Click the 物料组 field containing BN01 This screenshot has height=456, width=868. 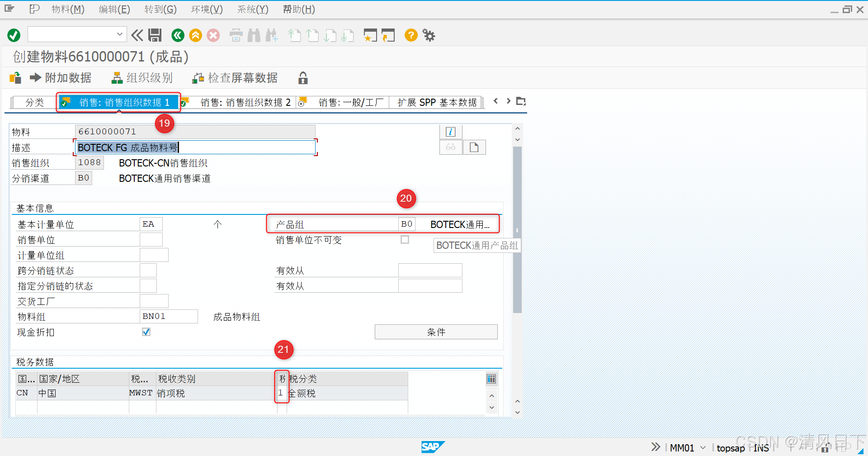point(169,316)
